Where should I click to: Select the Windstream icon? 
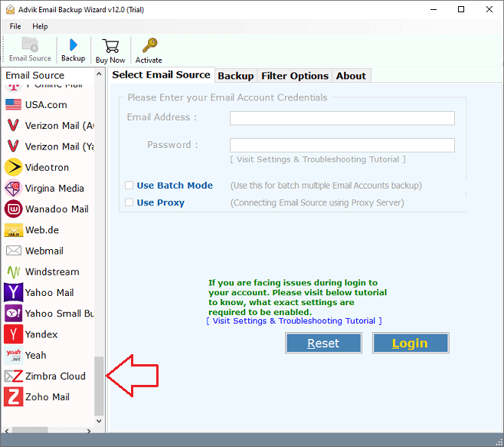click(14, 271)
